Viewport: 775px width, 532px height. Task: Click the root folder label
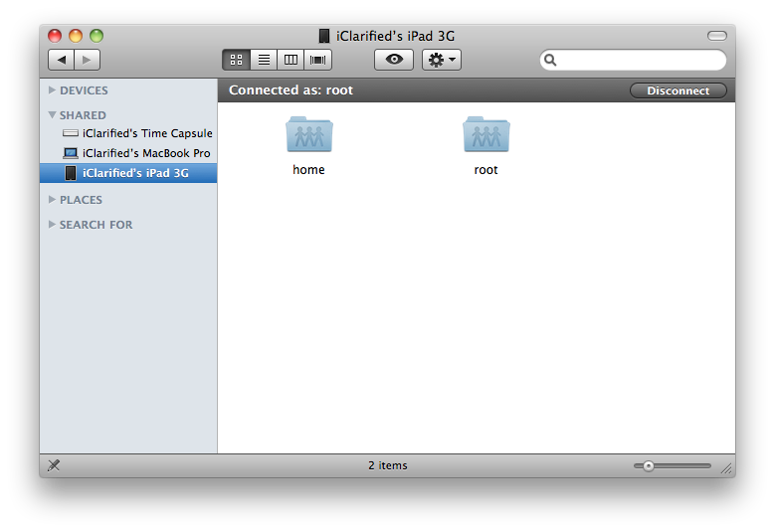[485, 170]
